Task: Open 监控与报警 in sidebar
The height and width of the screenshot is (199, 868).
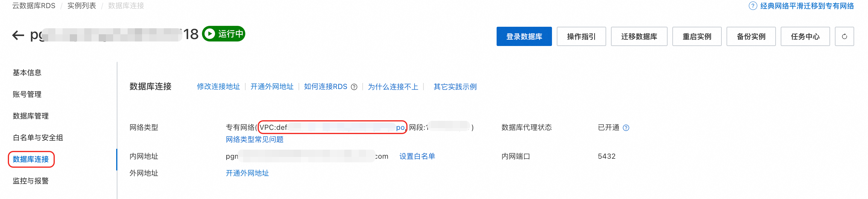Action: (x=31, y=181)
